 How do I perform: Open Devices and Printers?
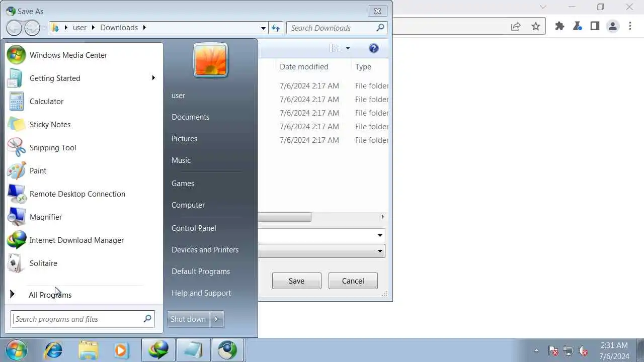(205, 249)
